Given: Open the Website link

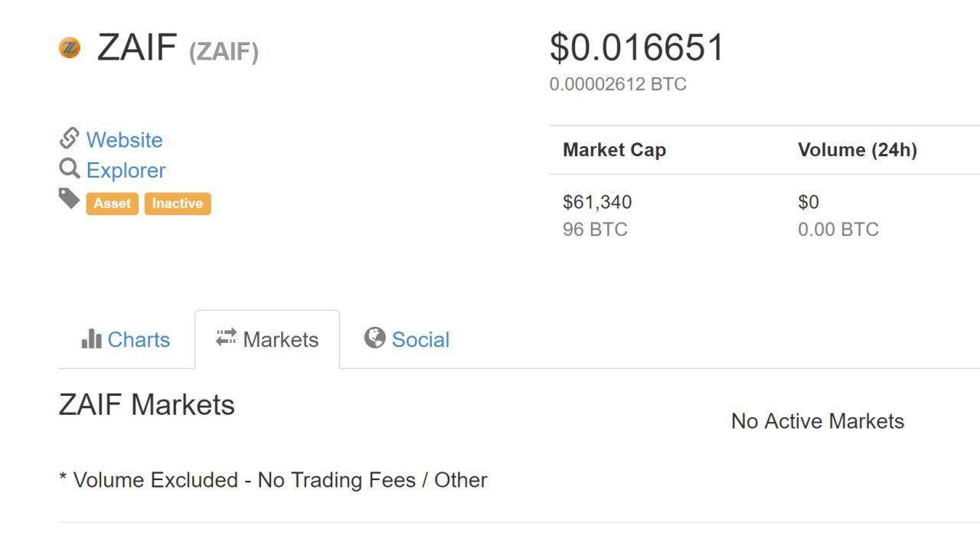Looking at the screenshot, I should (x=124, y=140).
